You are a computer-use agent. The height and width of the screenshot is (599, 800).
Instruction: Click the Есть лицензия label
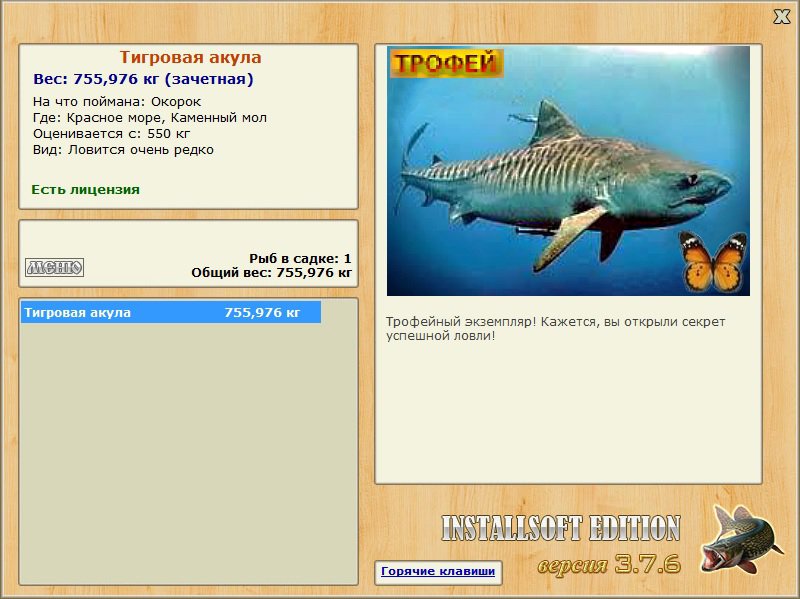pyautogui.click(x=85, y=189)
